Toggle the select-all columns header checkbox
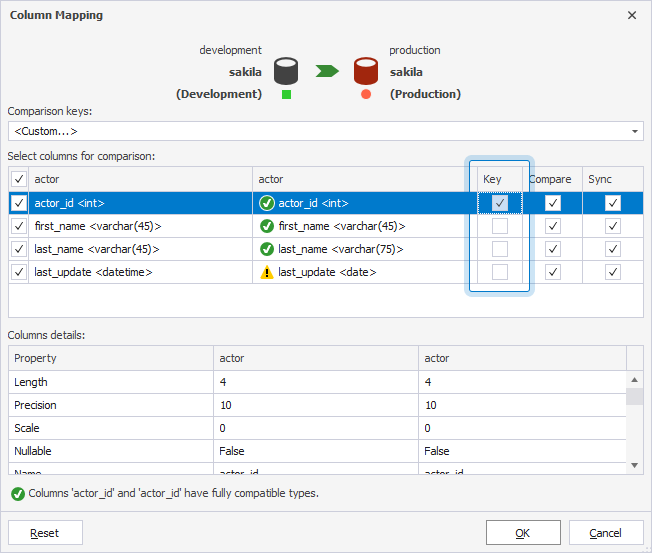652x553 pixels. [19, 179]
